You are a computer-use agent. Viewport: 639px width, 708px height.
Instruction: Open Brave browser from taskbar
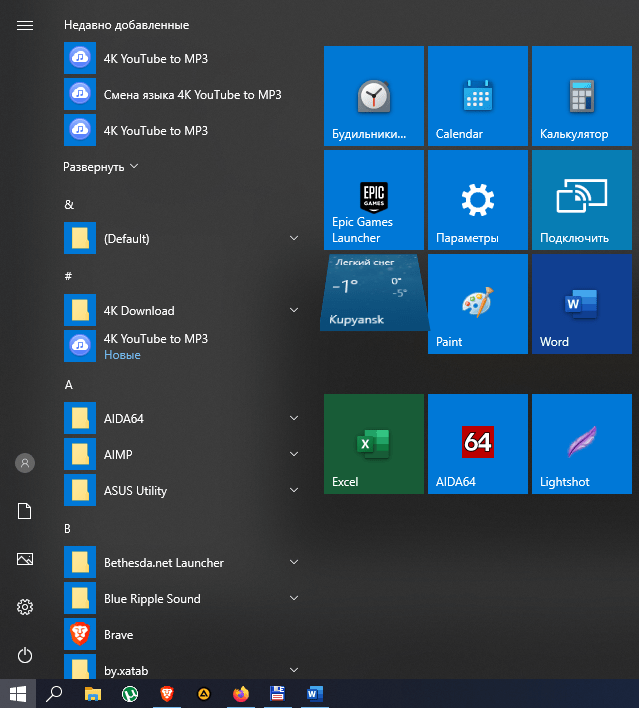[x=167, y=694]
